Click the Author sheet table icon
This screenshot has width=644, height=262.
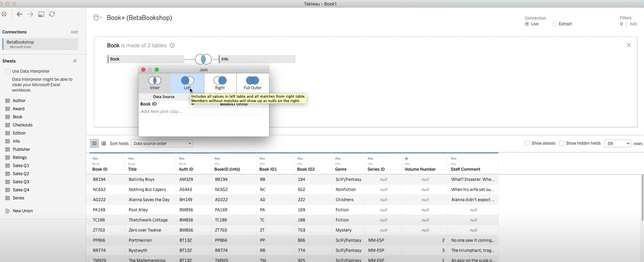7,100
